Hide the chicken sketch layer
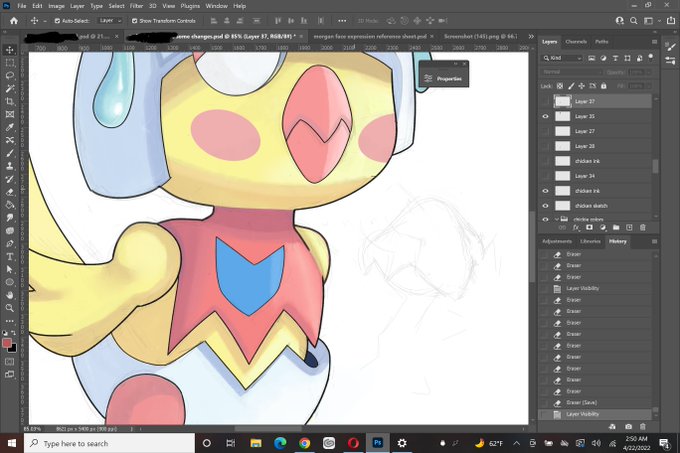This screenshot has height=453, width=680. pyautogui.click(x=546, y=206)
